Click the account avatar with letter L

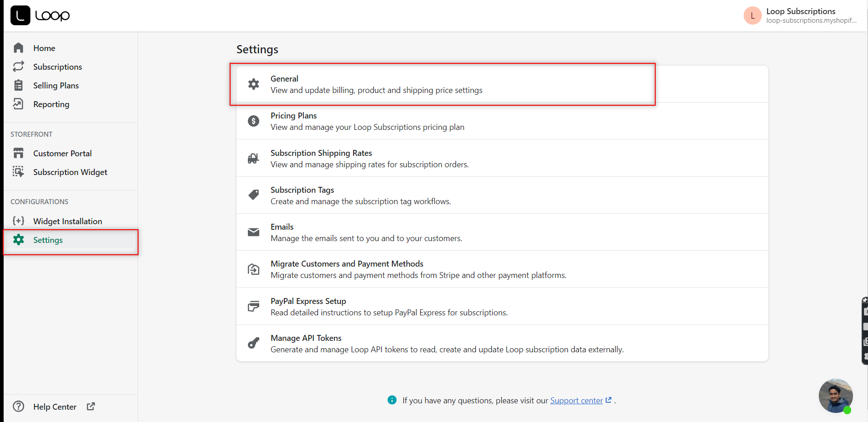(x=753, y=15)
